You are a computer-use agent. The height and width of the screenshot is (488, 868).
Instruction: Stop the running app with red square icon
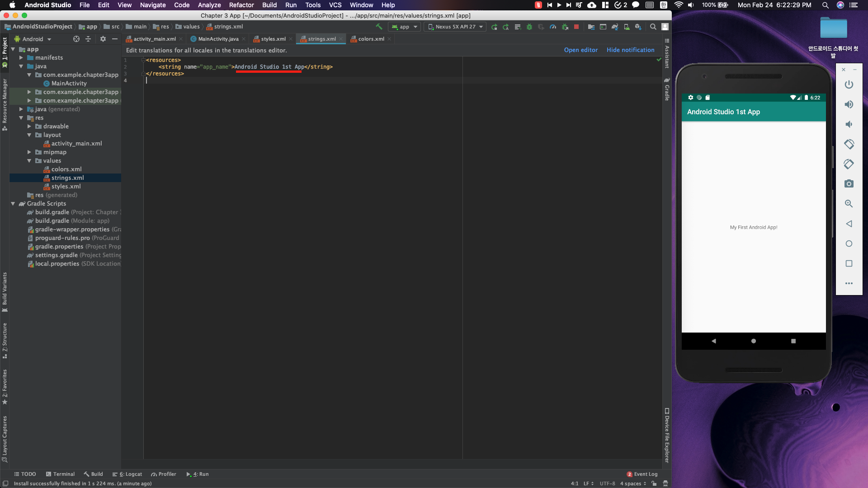[x=577, y=27]
